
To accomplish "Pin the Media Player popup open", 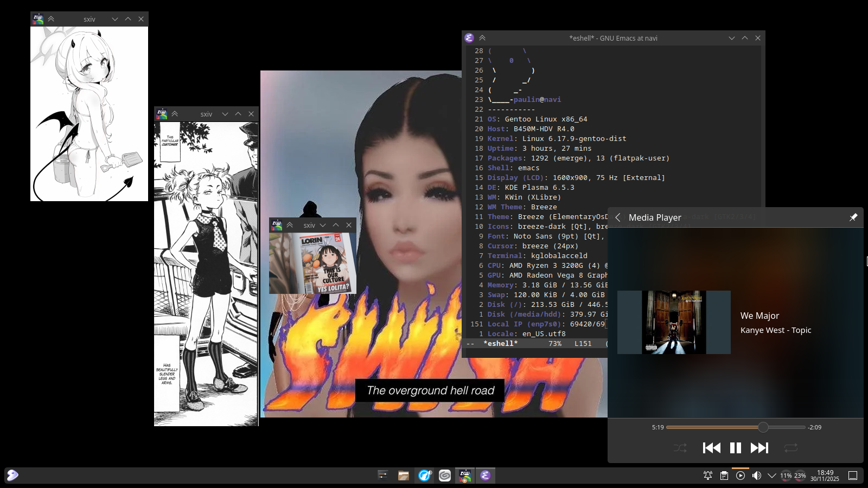I will tap(853, 217).
